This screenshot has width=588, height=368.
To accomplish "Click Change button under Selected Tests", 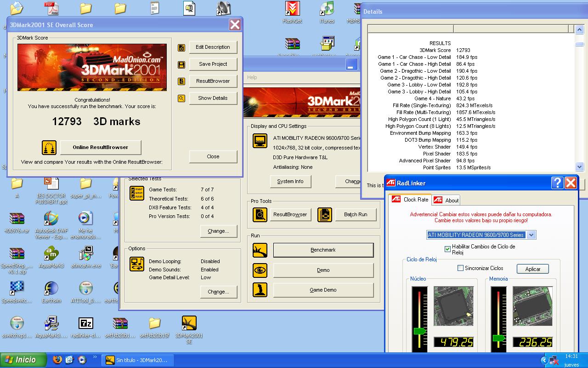I will pos(218,231).
